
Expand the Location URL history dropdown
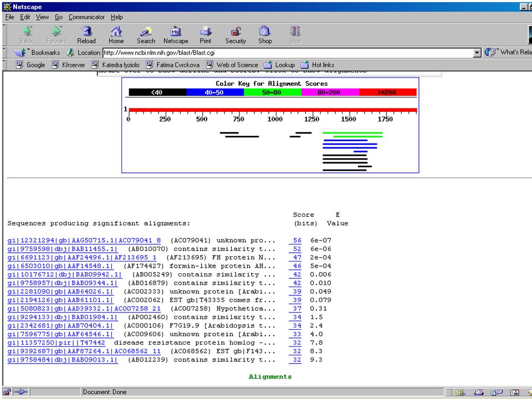[x=477, y=53]
